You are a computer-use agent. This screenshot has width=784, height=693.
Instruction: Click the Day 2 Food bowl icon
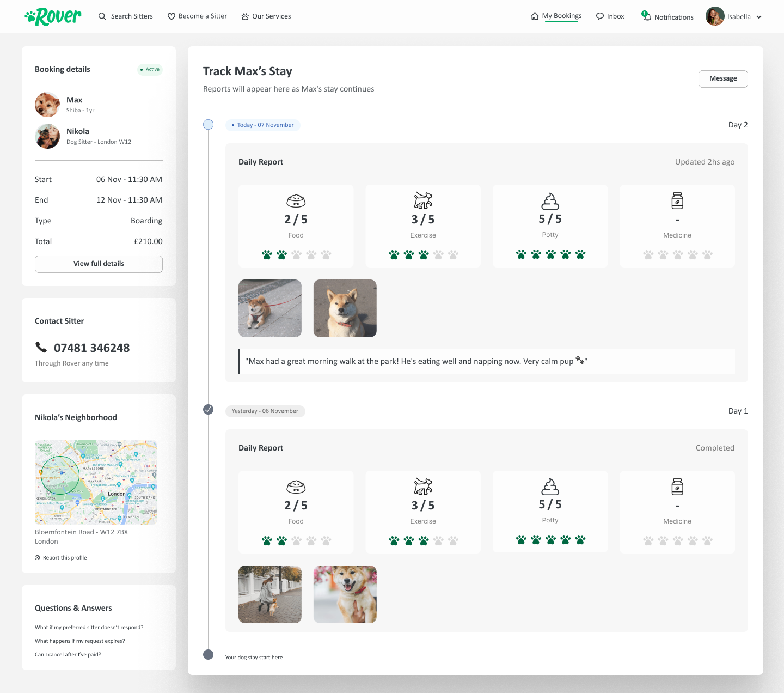pos(296,200)
